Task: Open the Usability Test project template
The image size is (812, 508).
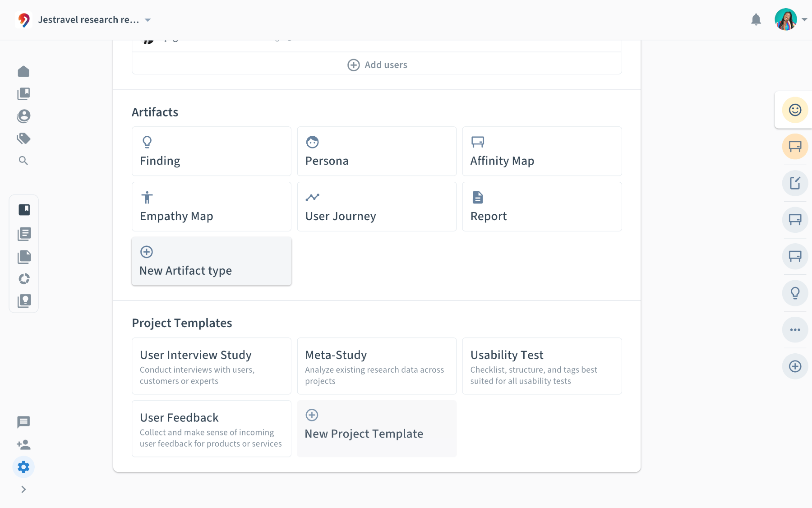Action: pyautogui.click(x=542, y=366)
